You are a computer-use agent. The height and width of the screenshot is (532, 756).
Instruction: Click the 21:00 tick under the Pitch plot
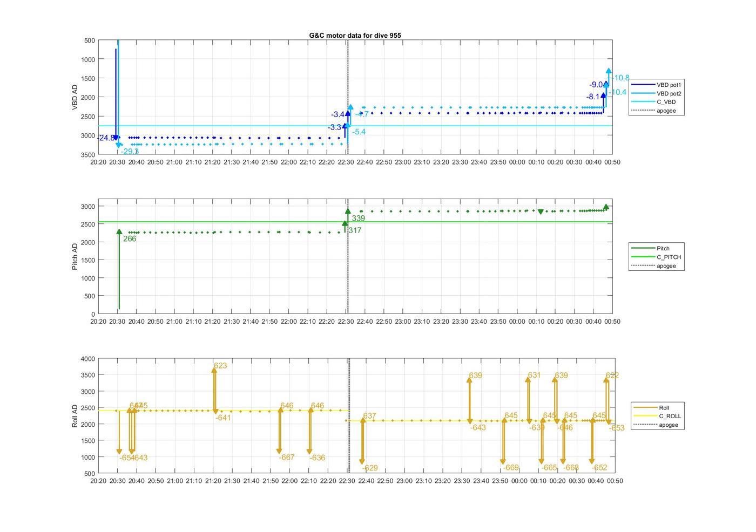point(174,322)
